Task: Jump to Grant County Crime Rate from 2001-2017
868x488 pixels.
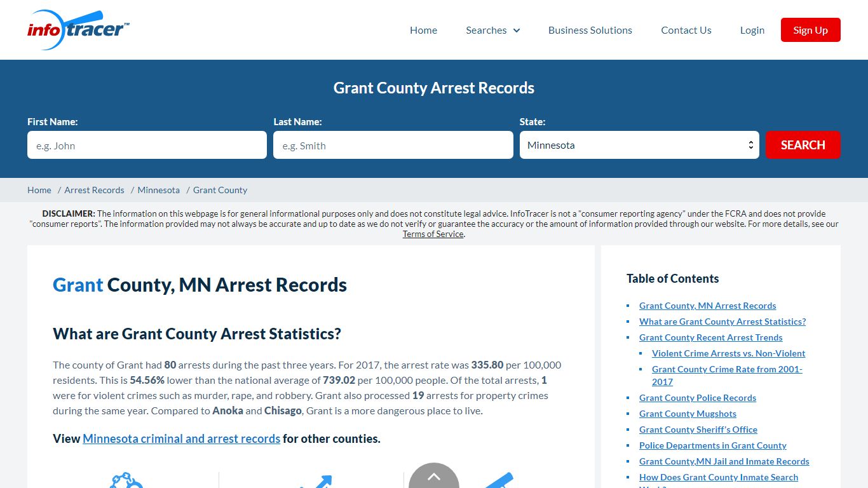Action: click(727, 375)
